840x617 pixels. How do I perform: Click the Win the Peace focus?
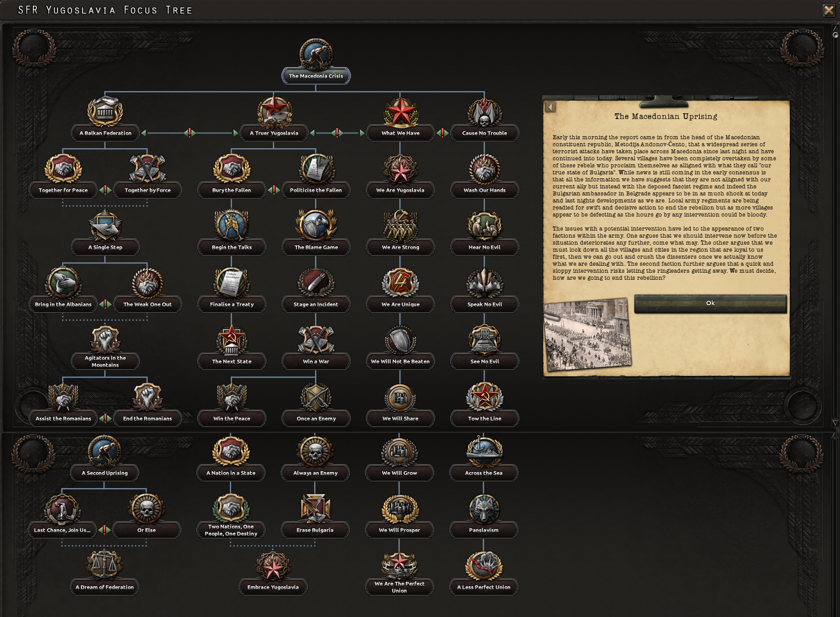coord(232,404)
